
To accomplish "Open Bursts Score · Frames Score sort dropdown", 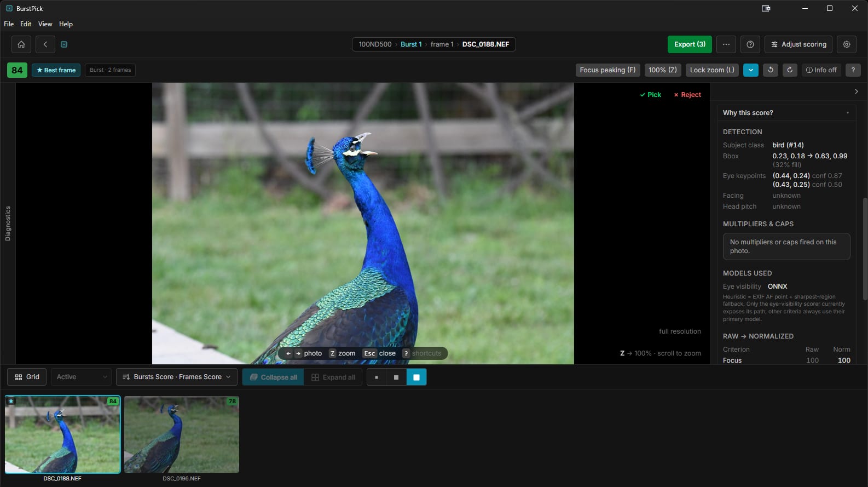I will point(177,377).
